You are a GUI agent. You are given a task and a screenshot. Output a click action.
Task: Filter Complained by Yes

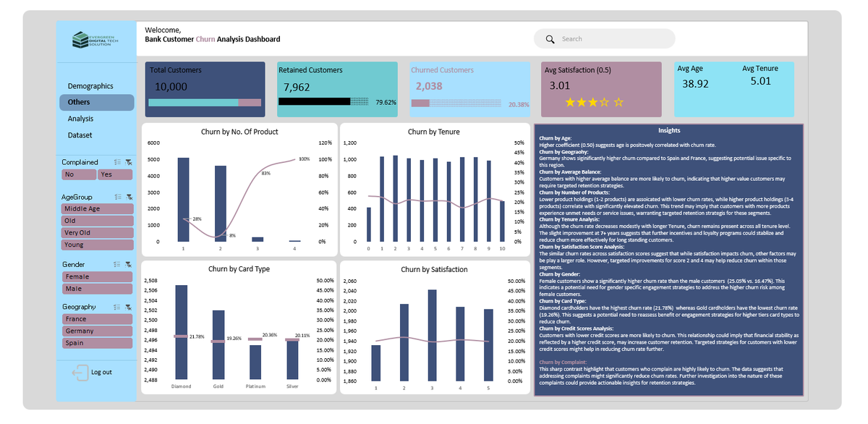tap(115, 174)
